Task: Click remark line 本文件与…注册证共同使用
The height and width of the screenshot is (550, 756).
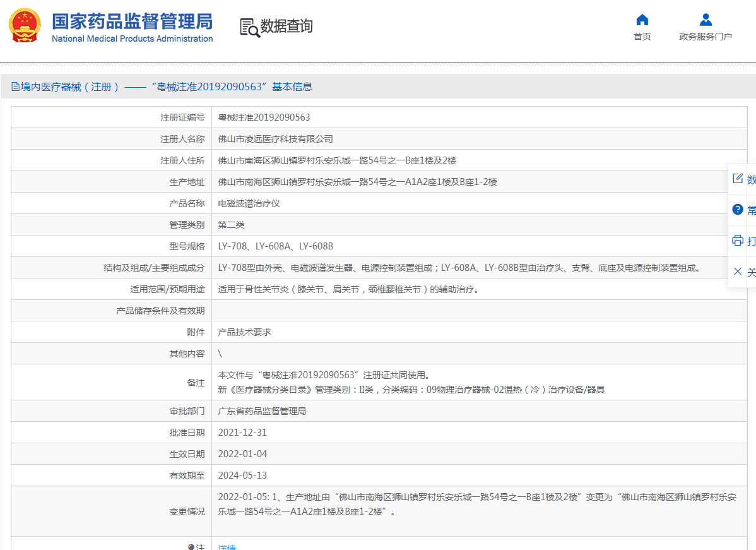Action: pyautogui.click(x=324, y=375)
